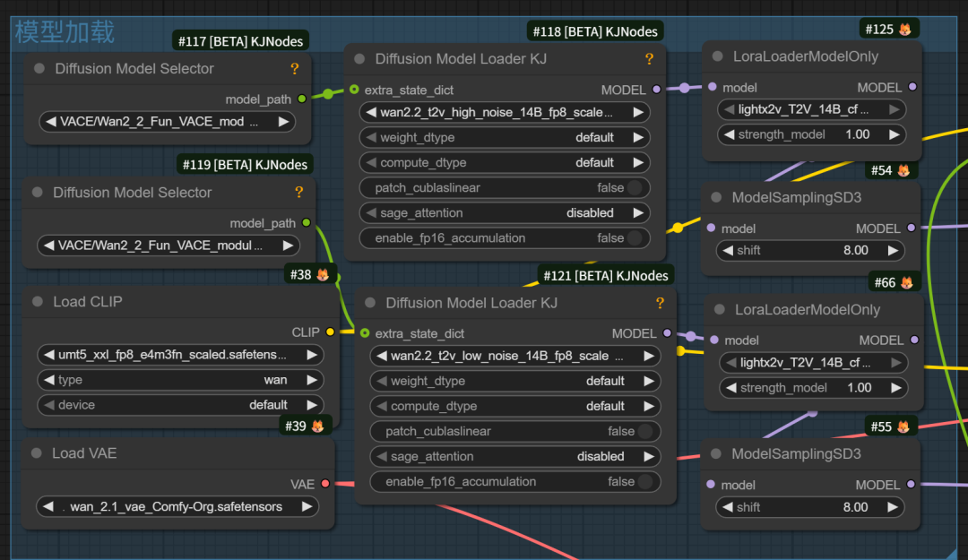Next VACE model in selector #117
This screenshot has width=968, height=560.
point(283,122)
